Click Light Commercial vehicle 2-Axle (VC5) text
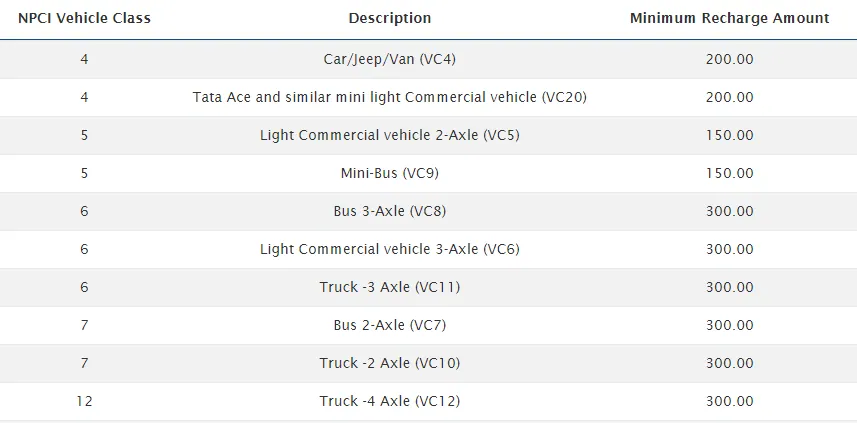This screenshot has height=423, width=857. [390, 135]
